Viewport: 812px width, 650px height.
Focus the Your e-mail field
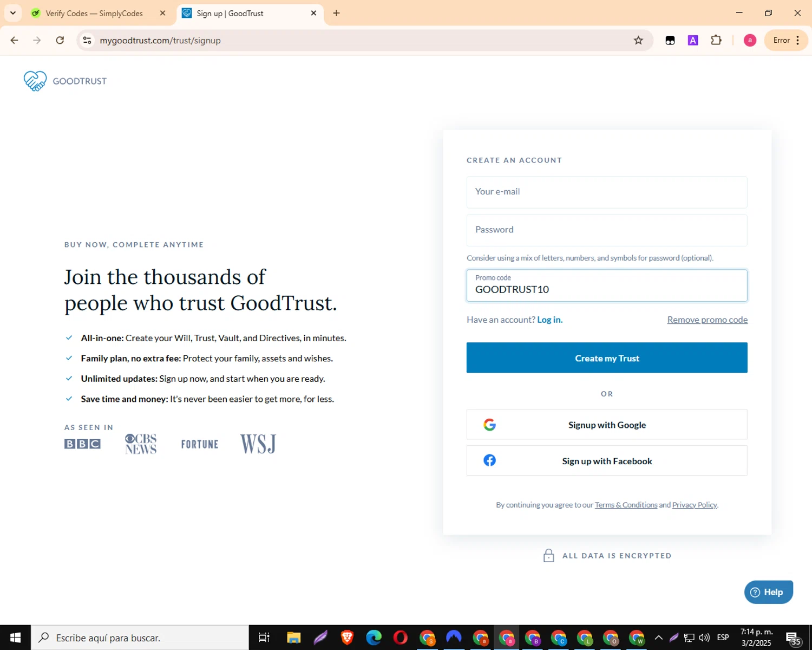[607, 192]
